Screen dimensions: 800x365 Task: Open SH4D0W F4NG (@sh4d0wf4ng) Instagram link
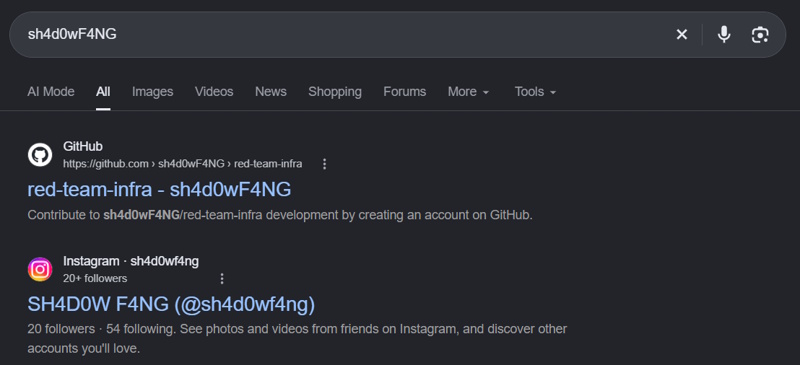click(x=171, y=305)
